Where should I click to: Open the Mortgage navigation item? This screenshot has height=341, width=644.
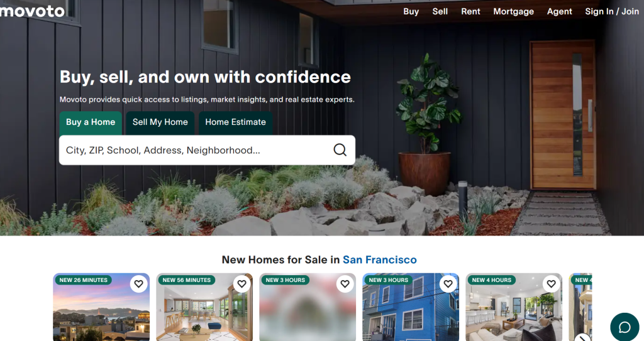pos(513,11)
